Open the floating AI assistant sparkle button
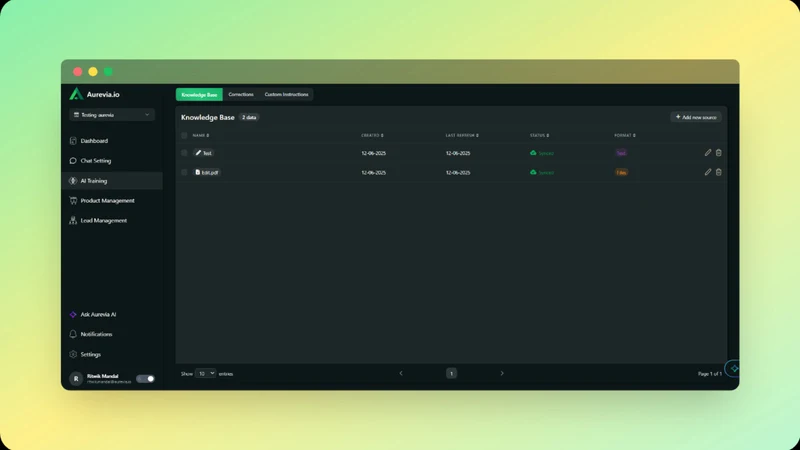The width and height of the screenshot is (800, 450). click(x=734, y=368)
